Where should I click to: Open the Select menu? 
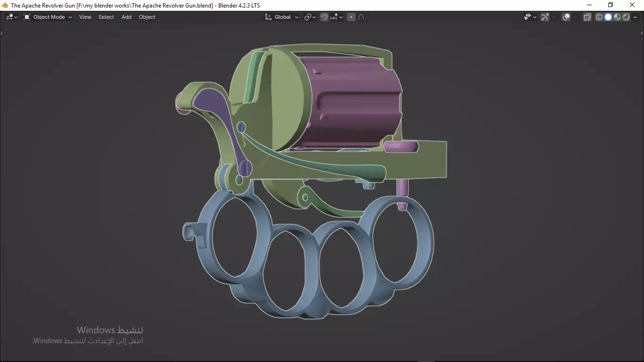pos(106,17)
